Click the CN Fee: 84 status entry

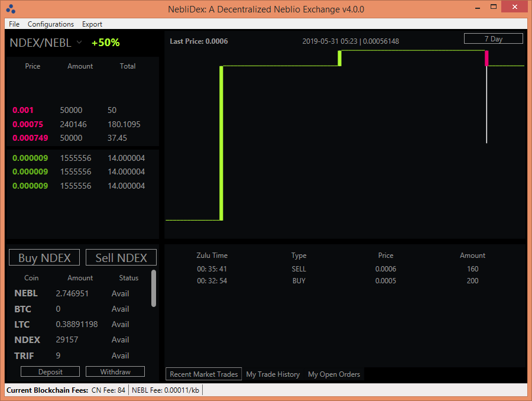point(108,390)
